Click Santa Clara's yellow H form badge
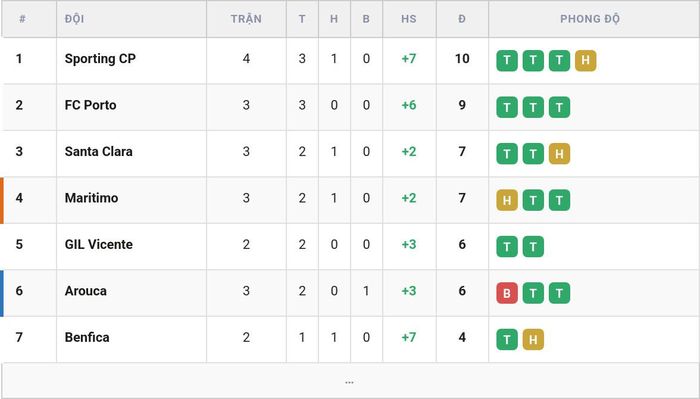The width and height of the screenshot is (700, 399). [559, 154]
